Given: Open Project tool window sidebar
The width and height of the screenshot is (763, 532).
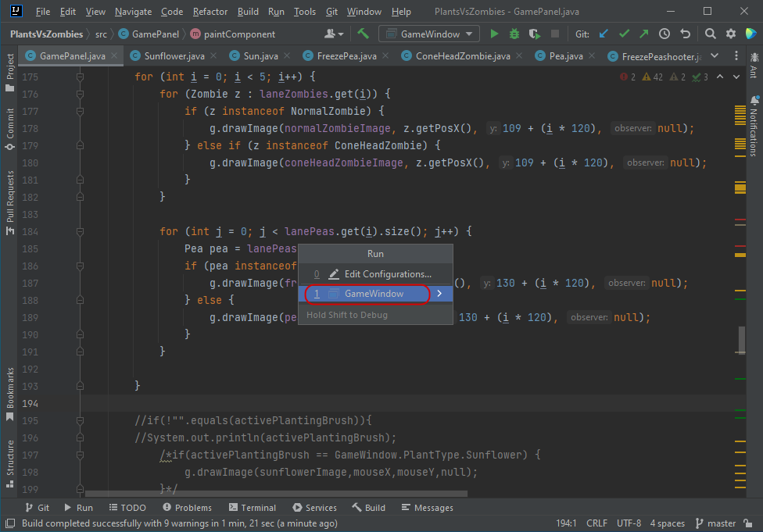Looking at the screenshot, I should click(x=9, y=72).
